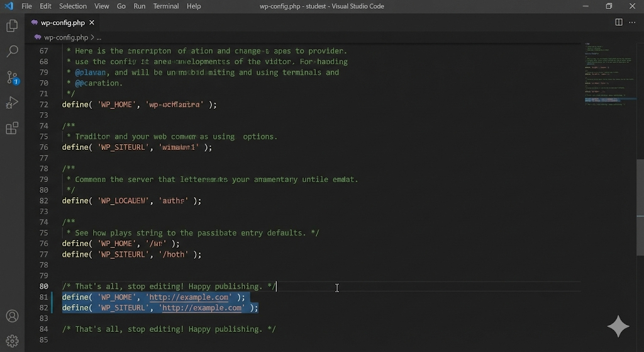Open the Help menu
The height and width of the screenshot is (352, 644).
194,6
